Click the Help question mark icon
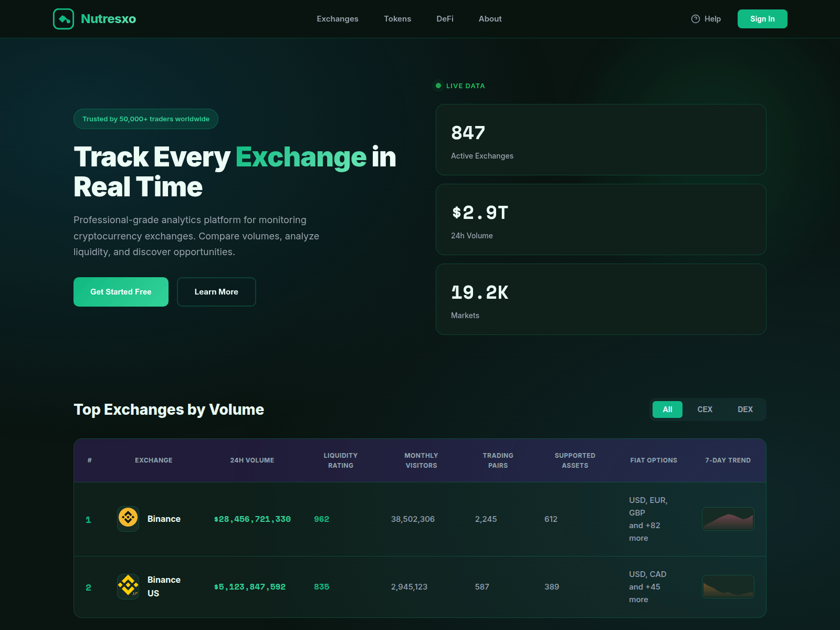Viewport: 840px width, 630px height. pos(696,19)
